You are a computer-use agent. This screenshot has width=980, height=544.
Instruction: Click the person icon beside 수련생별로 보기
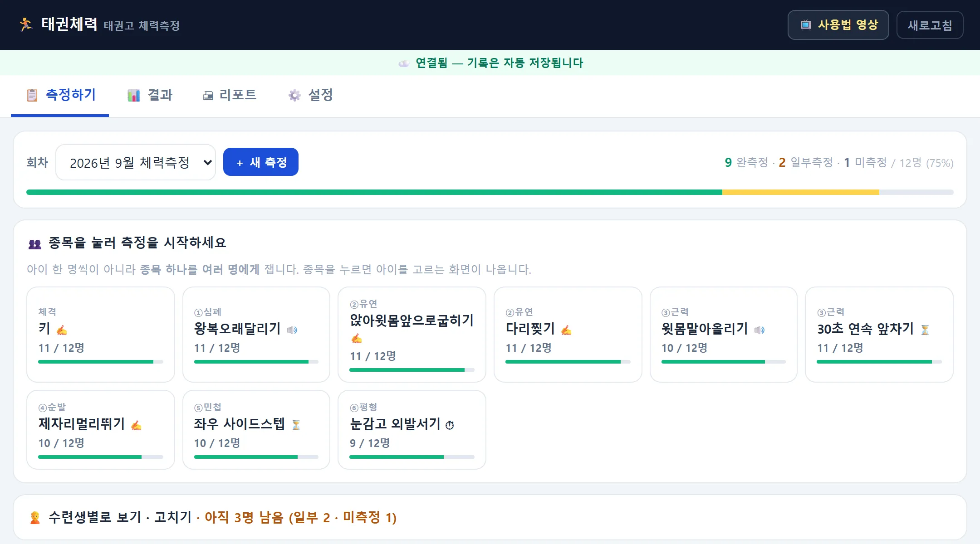tap(35, 518)
